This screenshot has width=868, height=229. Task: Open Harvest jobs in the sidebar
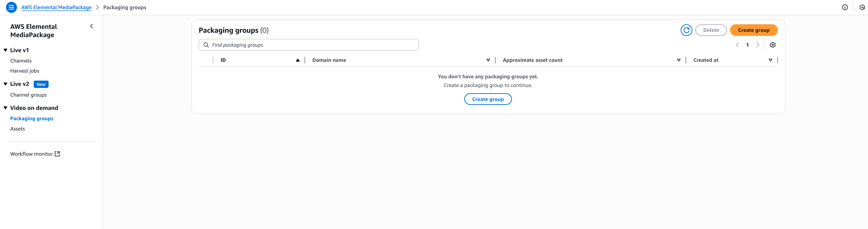coord(25,71)
